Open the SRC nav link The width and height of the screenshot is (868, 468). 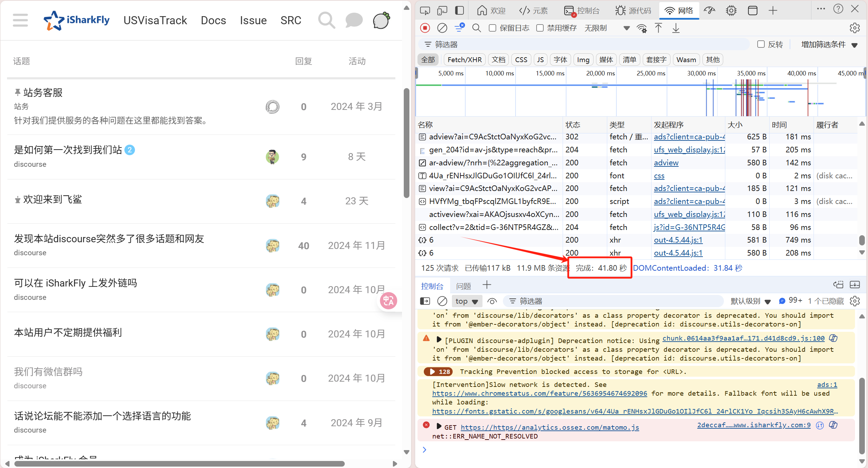click(x=291, y=20)
